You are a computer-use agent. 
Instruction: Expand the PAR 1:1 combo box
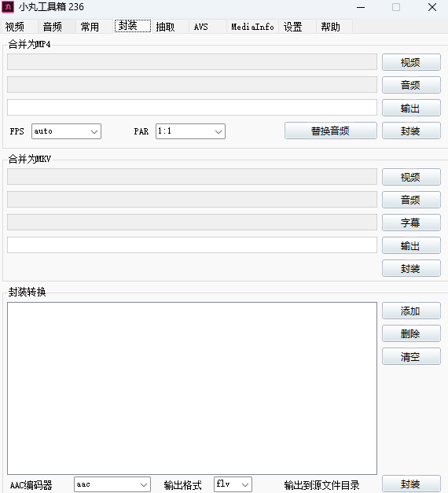(190, 131)
